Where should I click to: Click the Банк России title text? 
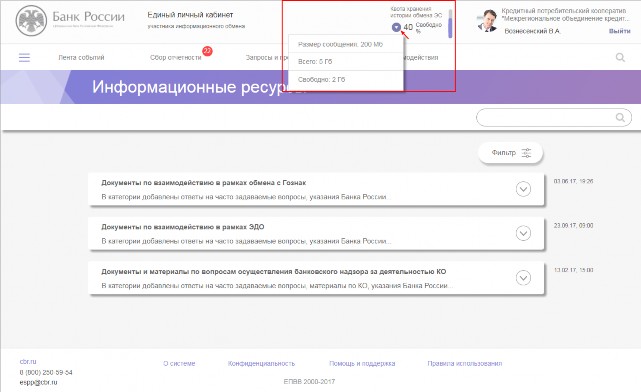pos(89,17)
